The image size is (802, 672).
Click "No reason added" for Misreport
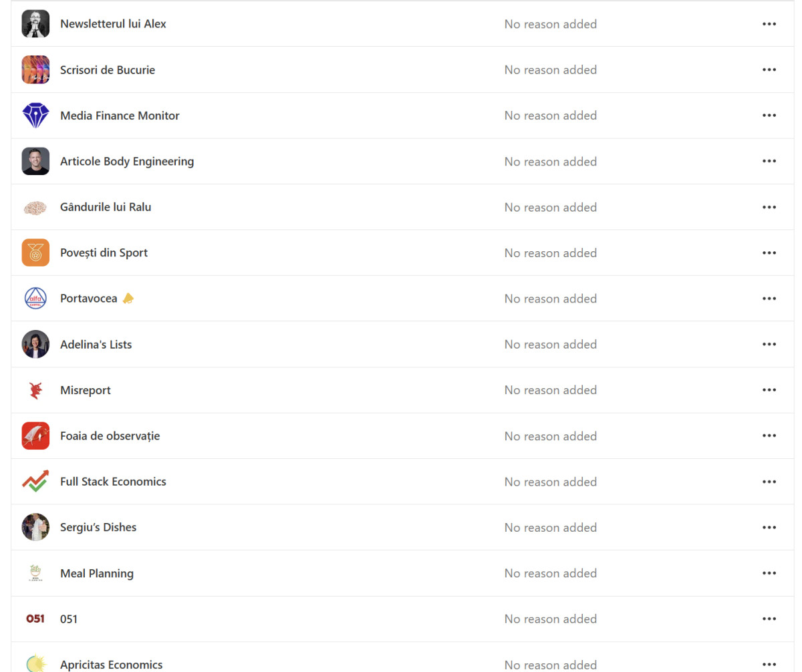click(x=551, y=390)
